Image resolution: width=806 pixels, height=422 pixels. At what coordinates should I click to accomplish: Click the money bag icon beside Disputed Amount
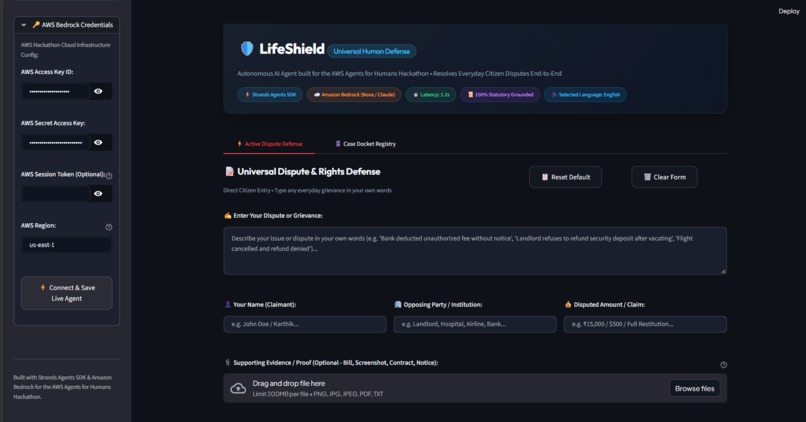click(x=568, y=304)
